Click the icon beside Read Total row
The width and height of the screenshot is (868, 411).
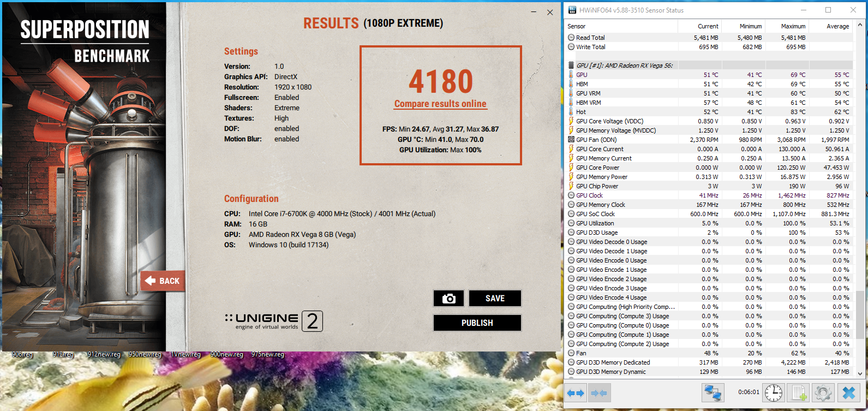(x=571, y=38)
